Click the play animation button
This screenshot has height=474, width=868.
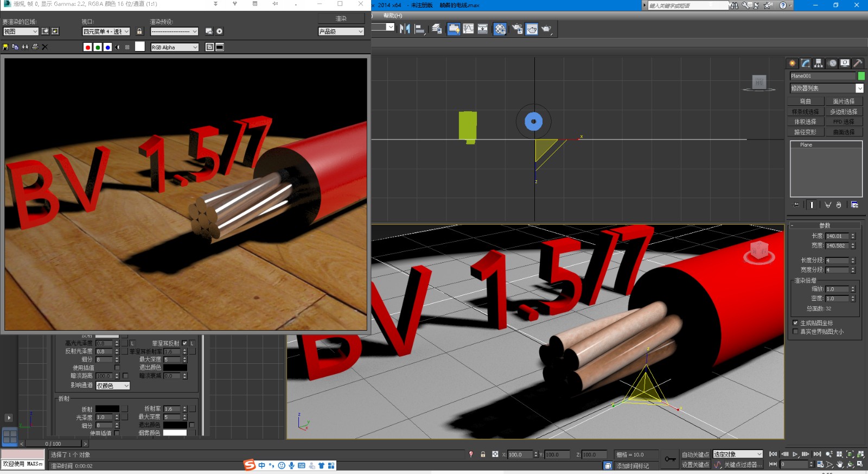[795, 454]
